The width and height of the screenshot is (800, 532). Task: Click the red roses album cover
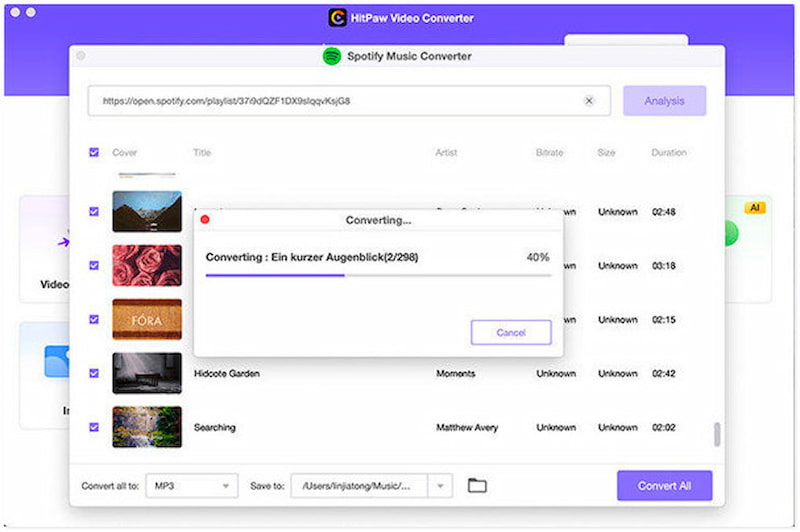click(147, 266)
